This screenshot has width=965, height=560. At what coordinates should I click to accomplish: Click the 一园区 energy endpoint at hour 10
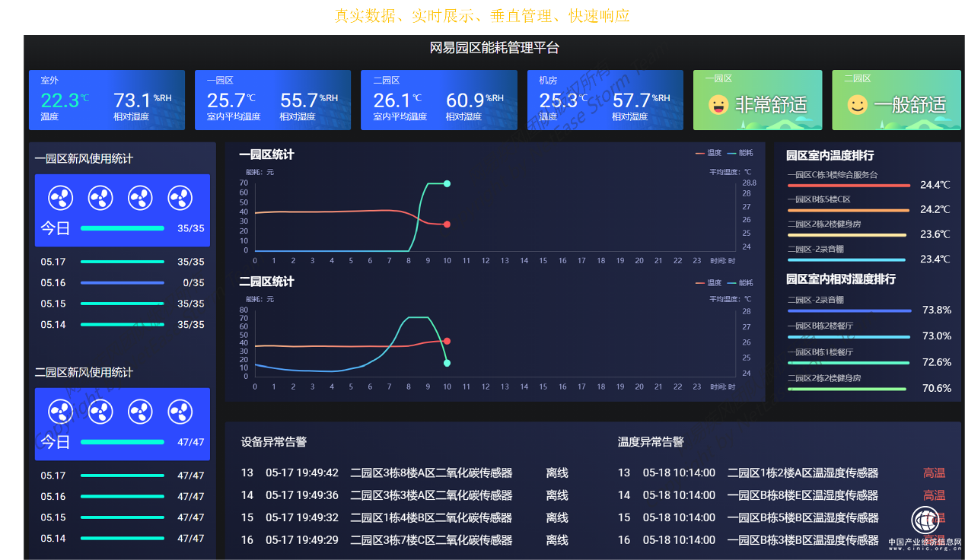(x=447, y=183)
